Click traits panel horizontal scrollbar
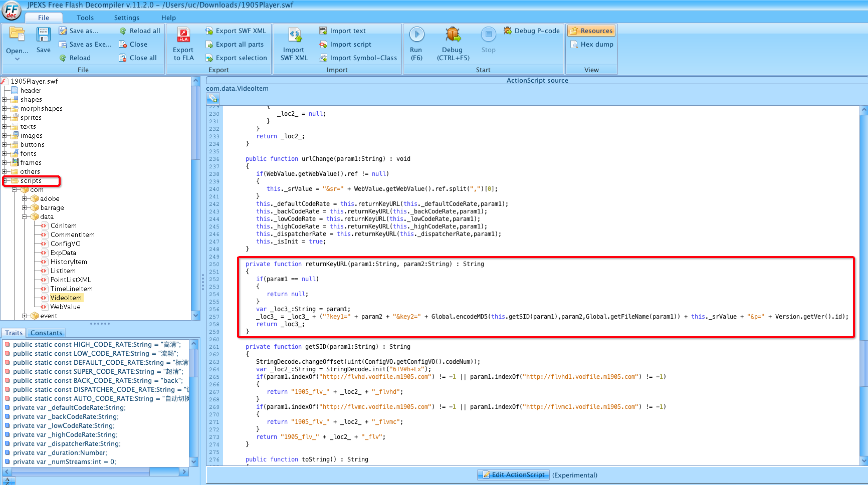Image resolution: width=868 pixels, height=485 pixels. 95,471
